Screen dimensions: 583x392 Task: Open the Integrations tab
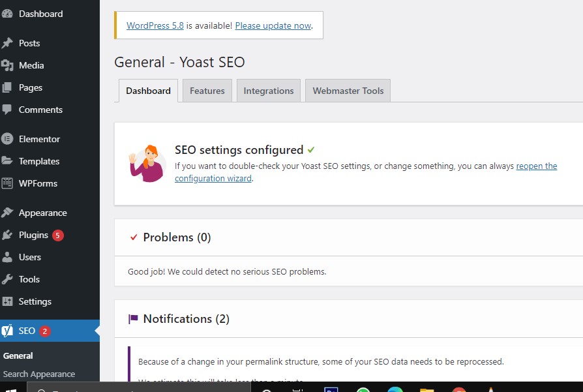click(268, 91)
